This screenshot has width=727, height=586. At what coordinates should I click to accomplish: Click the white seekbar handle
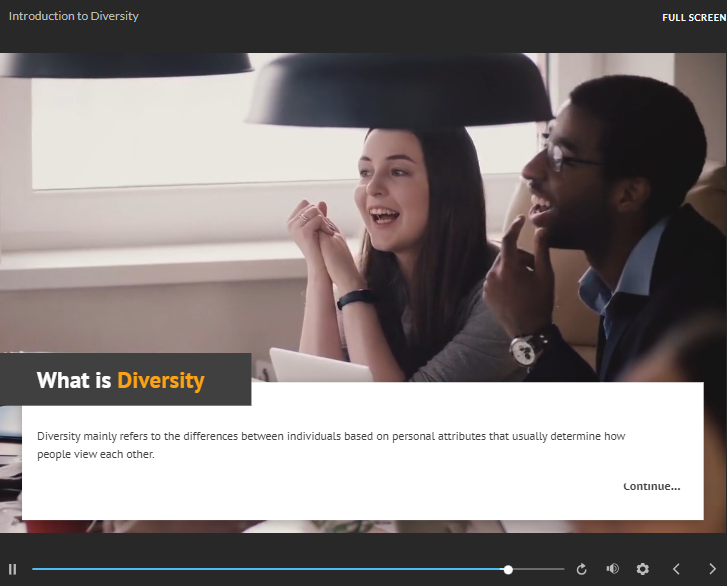[508, 569]
